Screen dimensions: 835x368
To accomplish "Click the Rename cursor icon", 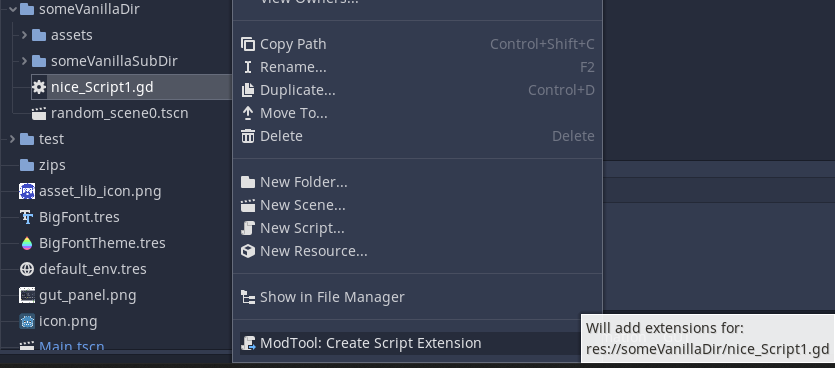I will (x=248, y=67).
